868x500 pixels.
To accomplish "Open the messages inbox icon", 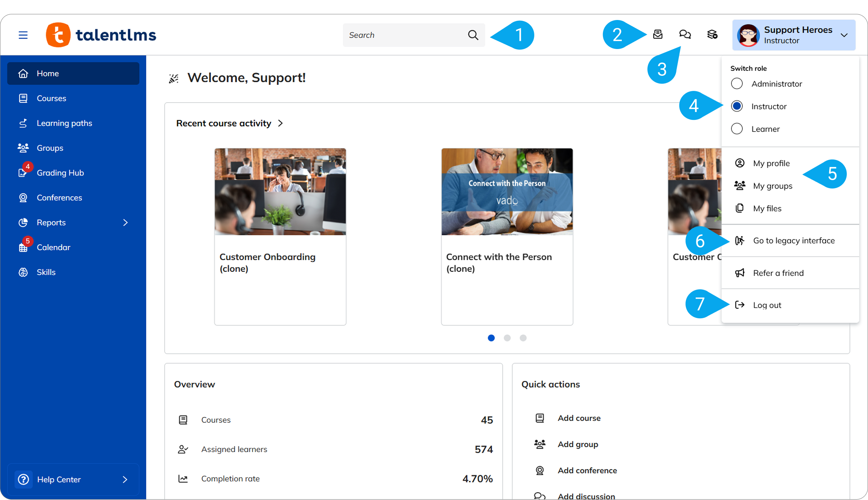I will (658, 35).
